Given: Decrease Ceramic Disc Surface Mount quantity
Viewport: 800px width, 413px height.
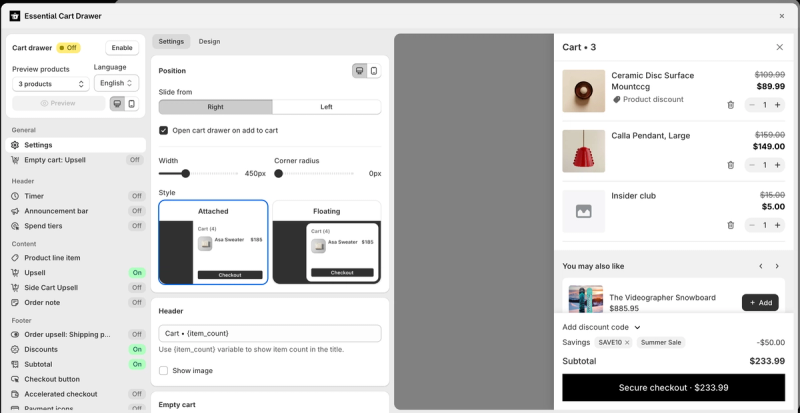Looking at the screenshot, I should pyautogui.click(x=752, y=105).
